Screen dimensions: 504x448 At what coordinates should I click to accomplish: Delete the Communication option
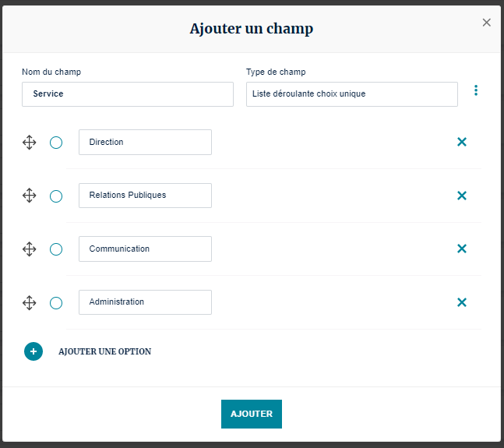click(x=461, y=249)
